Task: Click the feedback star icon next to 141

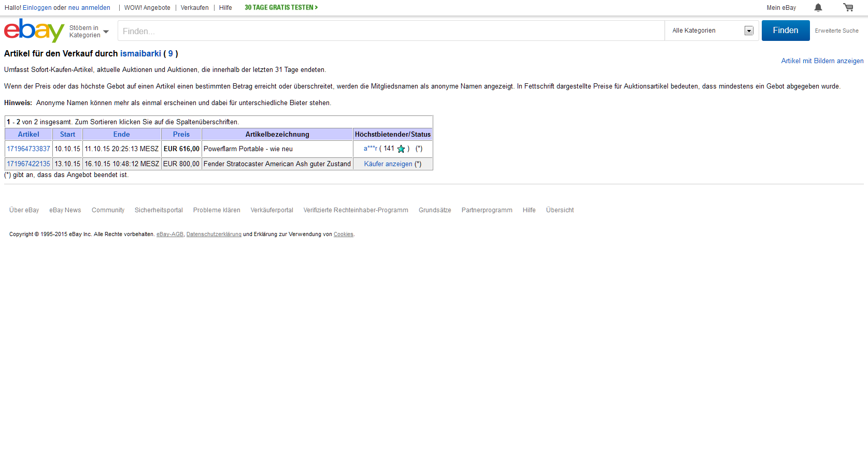Action: tap(401, 149)
